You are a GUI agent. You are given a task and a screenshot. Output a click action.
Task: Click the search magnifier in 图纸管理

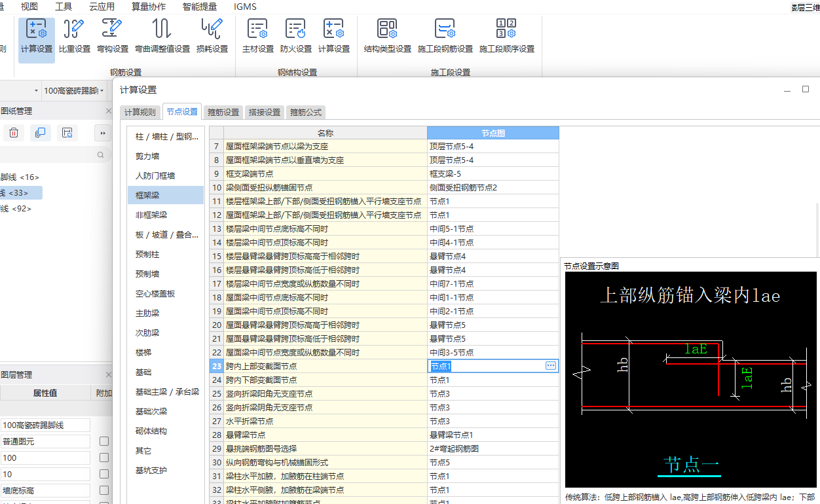pos(101,155)
